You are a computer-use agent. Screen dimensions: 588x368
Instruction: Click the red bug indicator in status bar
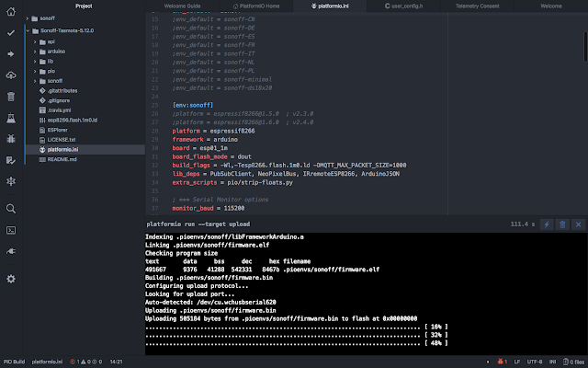tap(503, 362)
